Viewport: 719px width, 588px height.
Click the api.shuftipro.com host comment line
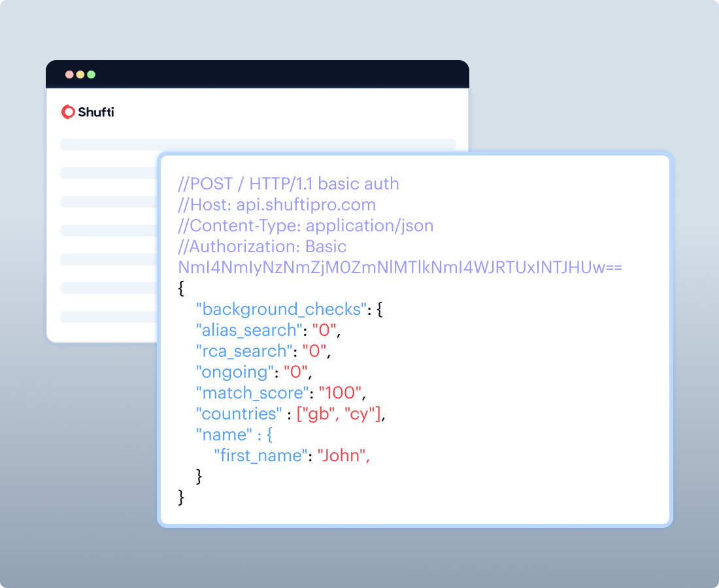point(276,204)
